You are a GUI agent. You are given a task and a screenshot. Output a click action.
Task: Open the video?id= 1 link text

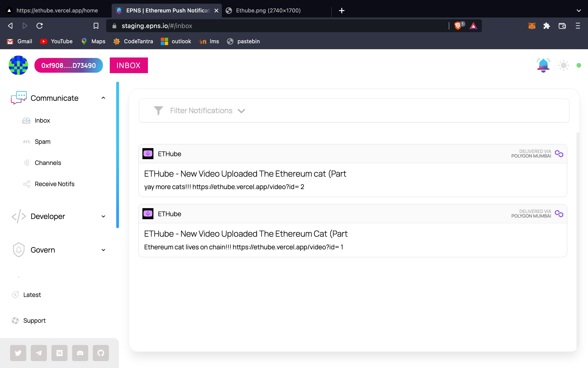click(288, 247)
